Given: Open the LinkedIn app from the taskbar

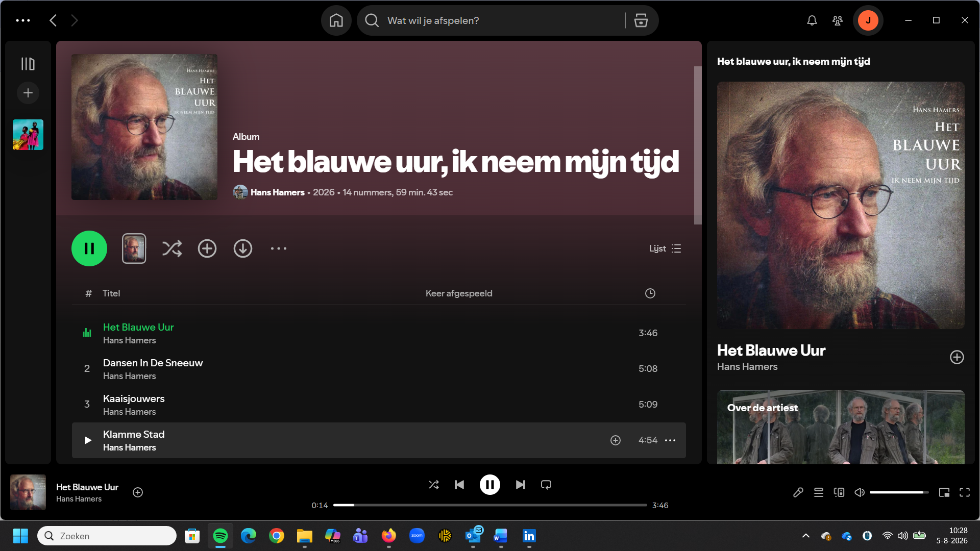Looking at the screenshot, I should pos(529,536).
